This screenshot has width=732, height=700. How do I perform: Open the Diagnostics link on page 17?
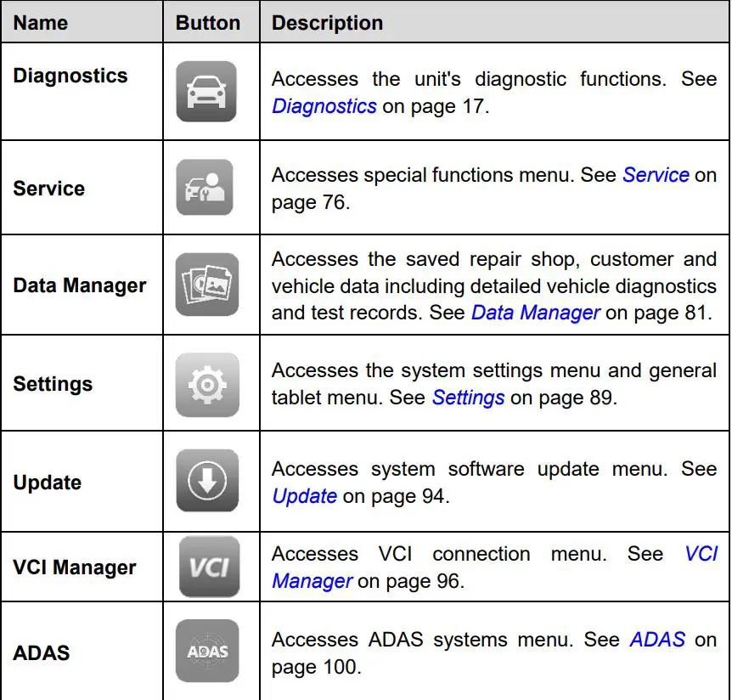click(324, 106)
